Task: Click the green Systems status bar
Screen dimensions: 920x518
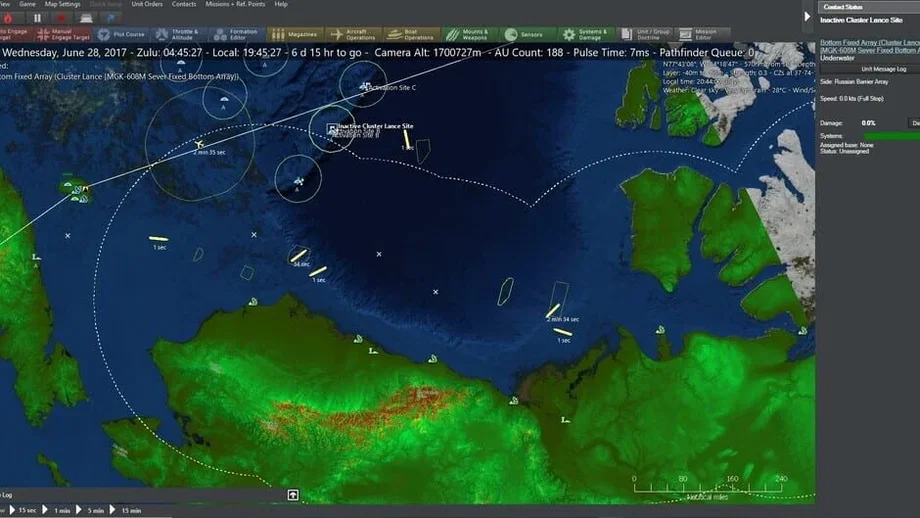Action: click(892, 136)
